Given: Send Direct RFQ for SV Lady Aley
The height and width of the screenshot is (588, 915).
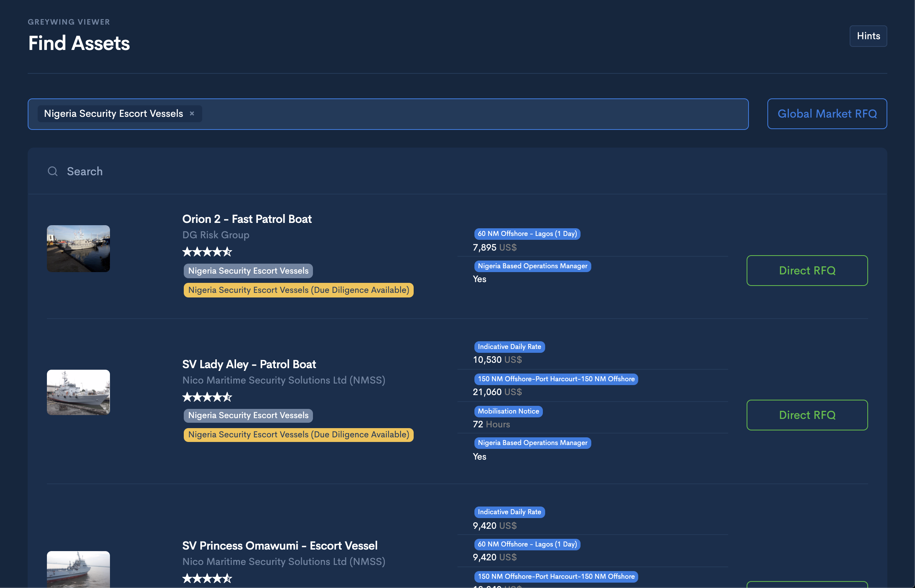Looking at the screenshot, I should point(807,415).
